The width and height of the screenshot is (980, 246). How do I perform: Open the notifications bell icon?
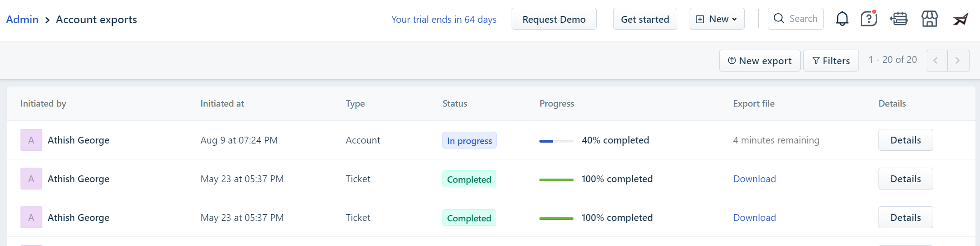842,19
